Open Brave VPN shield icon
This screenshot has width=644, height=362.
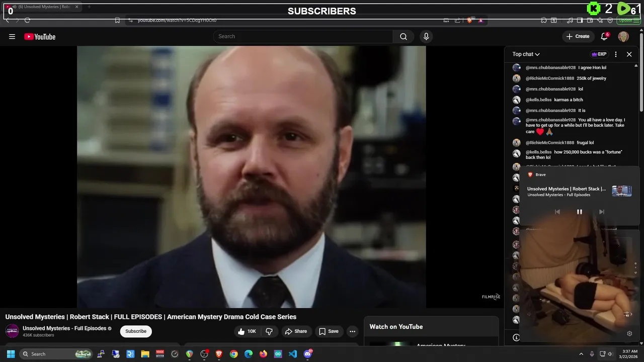point(610,20)
